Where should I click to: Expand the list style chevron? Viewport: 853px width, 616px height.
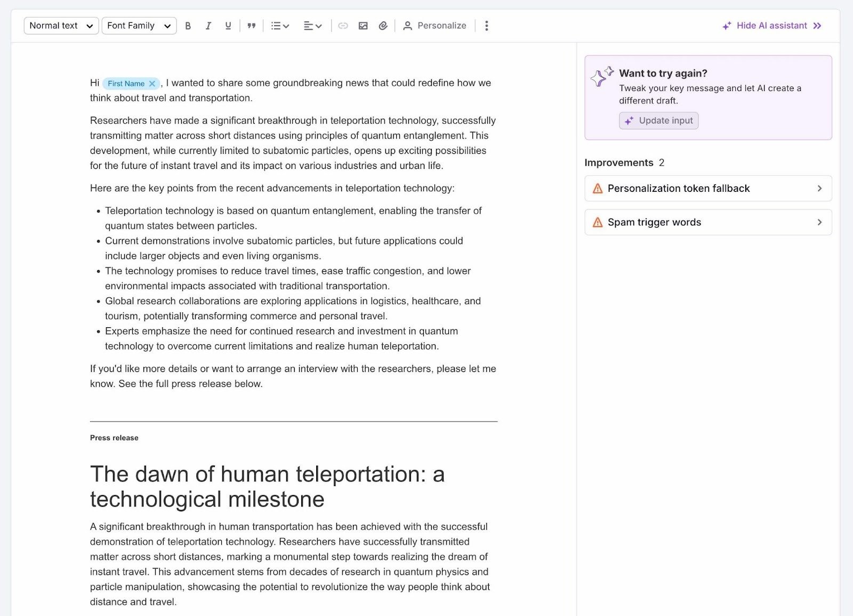[286, 25]
